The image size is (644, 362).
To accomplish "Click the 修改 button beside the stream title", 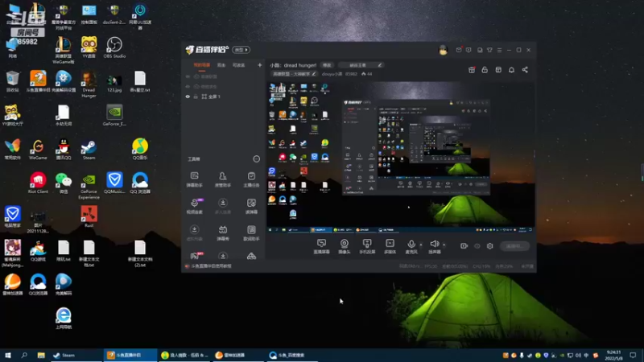I will [x=327, y=65].
